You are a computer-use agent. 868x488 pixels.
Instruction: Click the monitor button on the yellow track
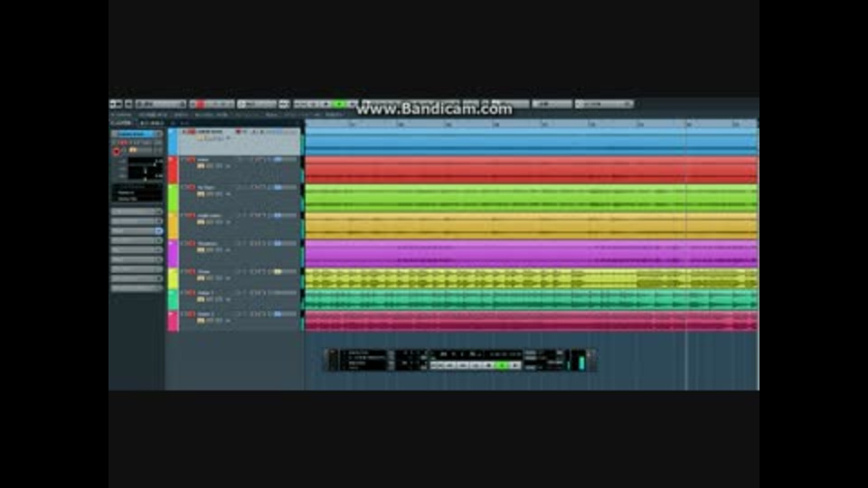(201, 278)
